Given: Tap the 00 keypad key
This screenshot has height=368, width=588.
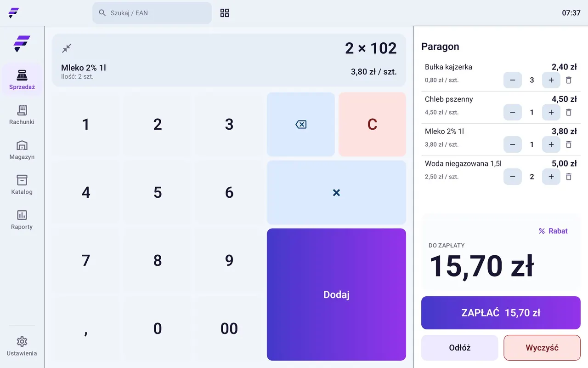Looking at the screenshot, I should pos(229,328).
